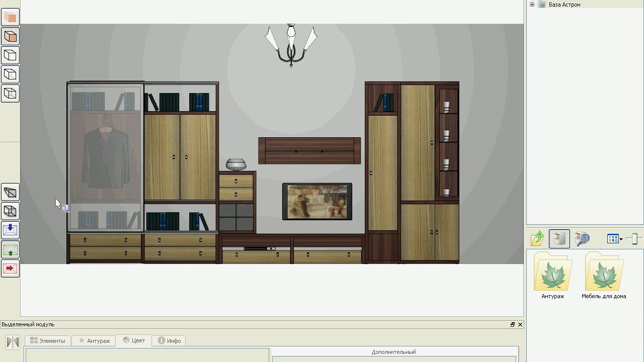The image size is (644, 362).
Task: Click the blue down-arrow view button
Action: pyautogui.click(x=10, y=230)
